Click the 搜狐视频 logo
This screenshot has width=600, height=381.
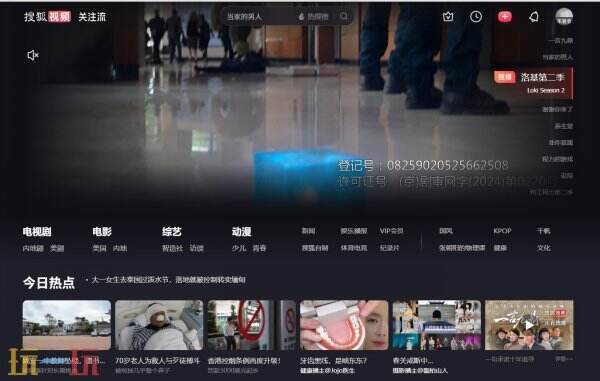pyautogui.click(x=47, y=16)
